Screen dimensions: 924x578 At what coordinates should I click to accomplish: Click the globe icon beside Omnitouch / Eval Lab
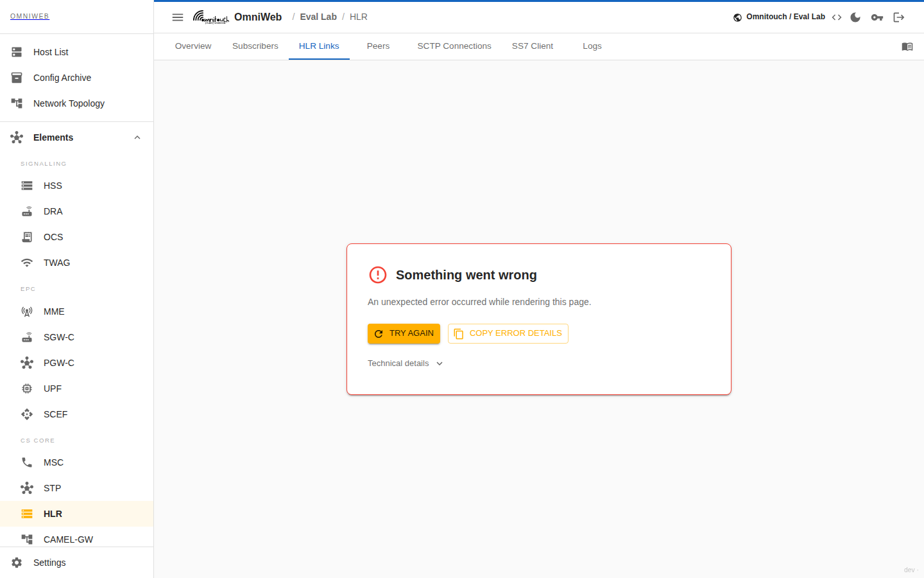(x=738, y=17)
